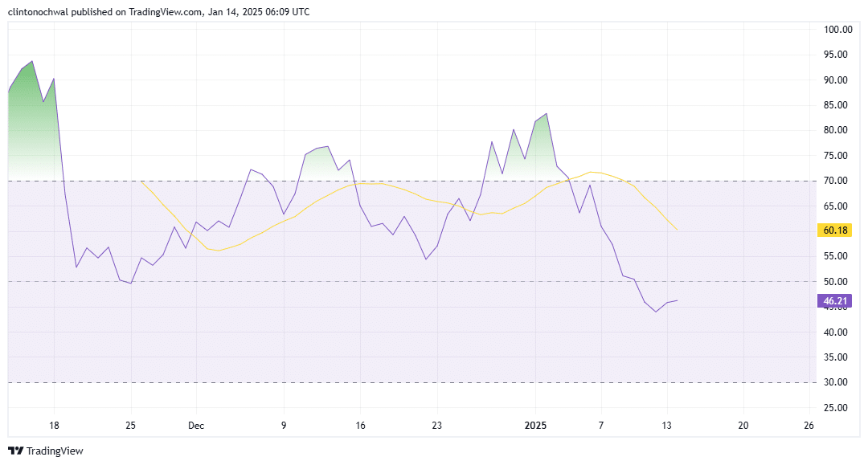Click the 18 date on time axis
868x465 pixels.
point(54,425)
